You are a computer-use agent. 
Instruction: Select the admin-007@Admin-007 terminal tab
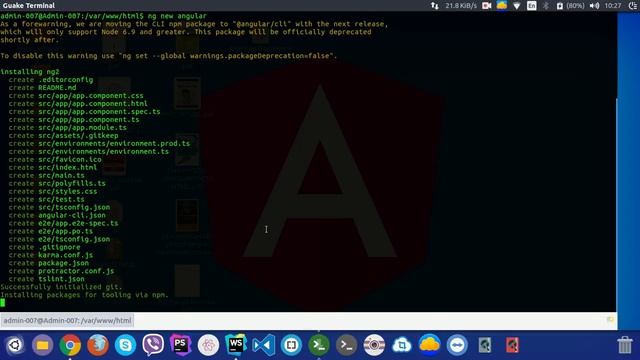(x=67, y=321)
